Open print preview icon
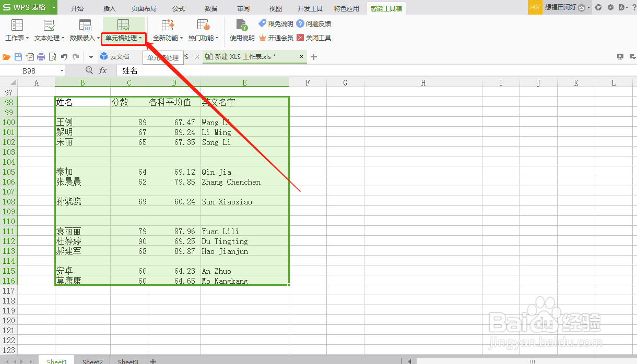Image resolution: width=637 pixels, height=364 pixels. 52,57
